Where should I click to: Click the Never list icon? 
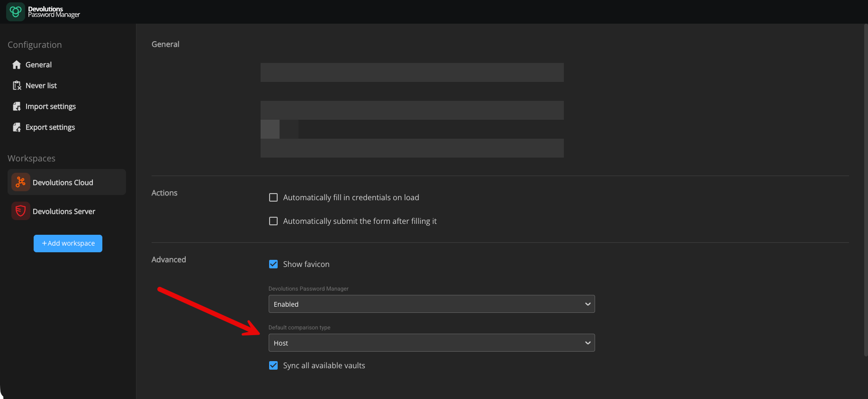tap(17, 86)
